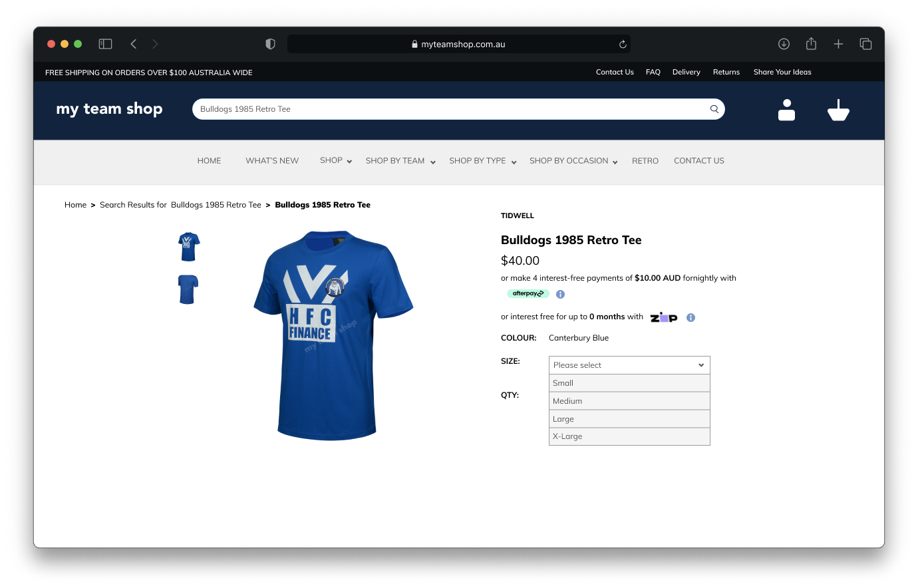Image resolution: width=918 pixels, height=588 pixels.
Task: Open the Please select size dropdown
Action: (629, 365)
